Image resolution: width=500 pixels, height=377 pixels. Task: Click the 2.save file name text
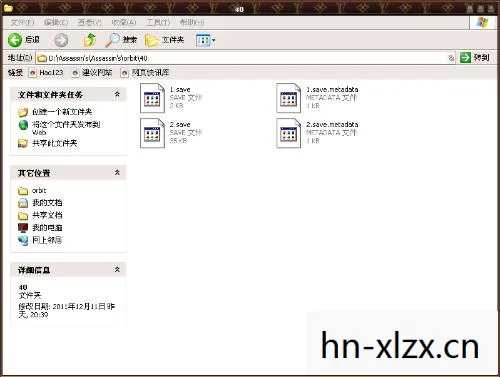[x=180, y=124]
